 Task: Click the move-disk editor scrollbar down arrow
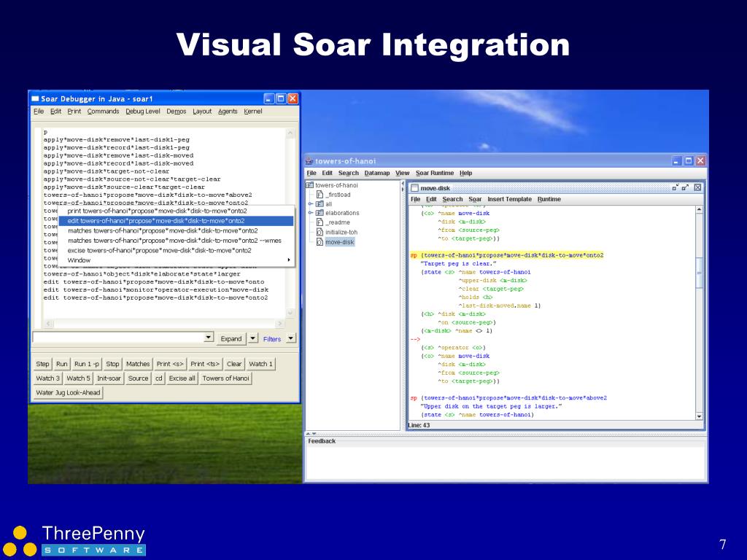click(699, 416)
